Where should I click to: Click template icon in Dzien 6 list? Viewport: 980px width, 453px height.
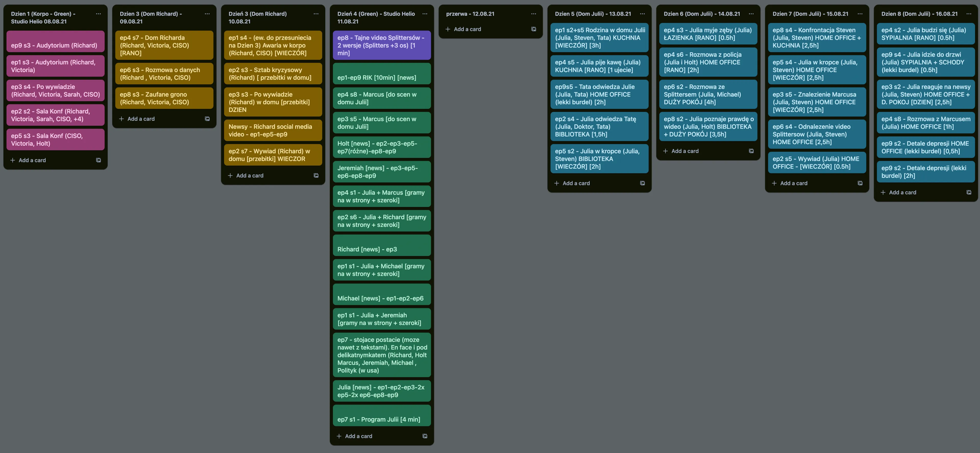point(751,151)
